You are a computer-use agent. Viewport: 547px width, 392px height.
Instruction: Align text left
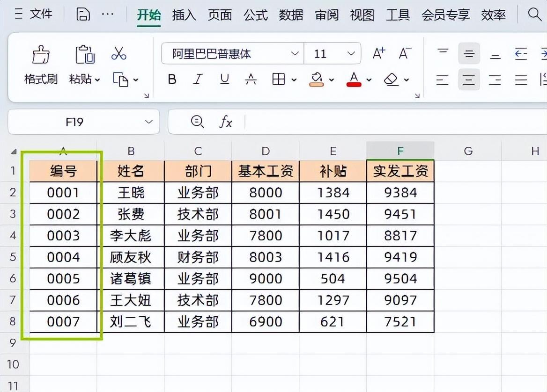pyautogui.click(x=443, y=80)
